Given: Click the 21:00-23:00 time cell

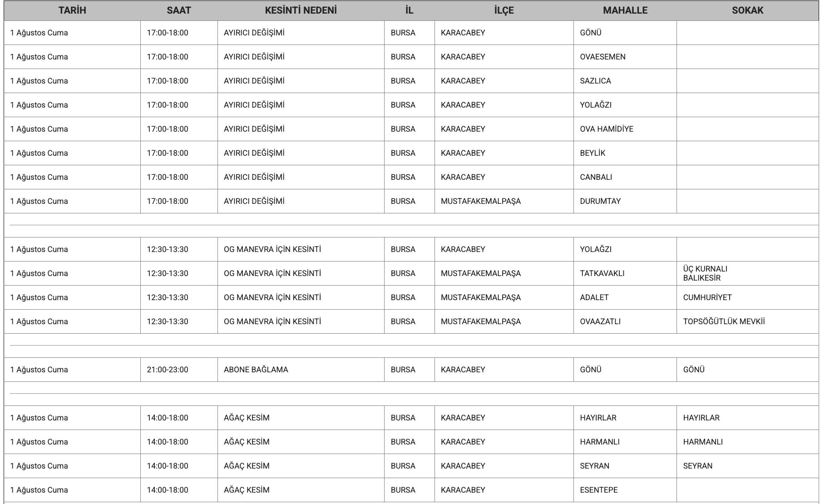Looking at the screenshot, I should (167, 370).
